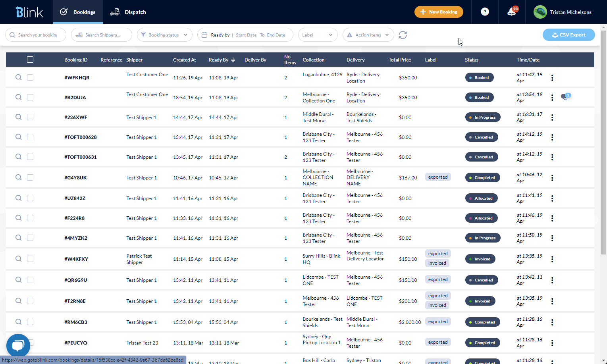
Task: Open the Booking status dropdown
Action: (164, 35)
